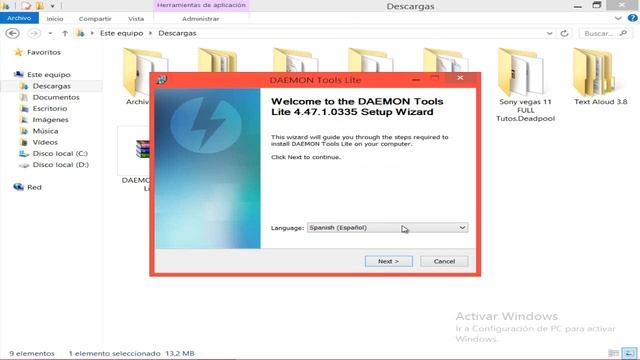Select the Text Aloud 3.8 folder

[x=600, y=78]
